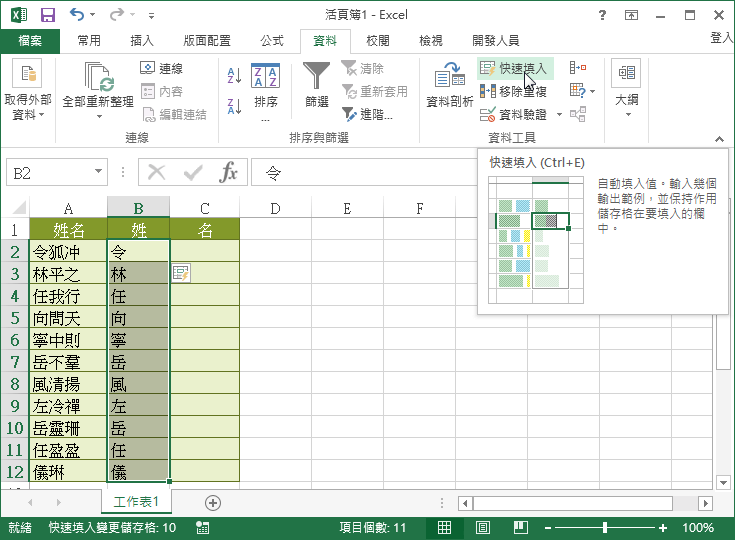Add a new sheet with plus button
This screenshot has height=540, width=735.
click(213, 503)
